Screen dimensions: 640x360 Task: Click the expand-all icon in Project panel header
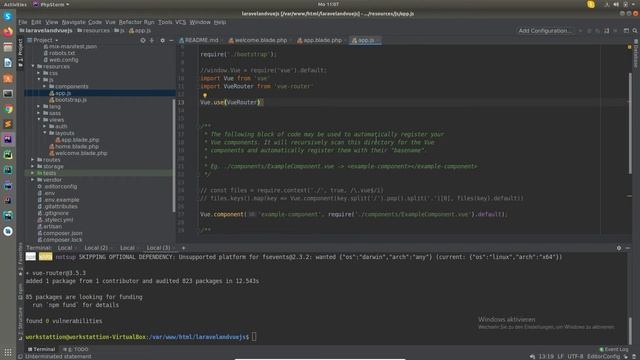point(152,40)
